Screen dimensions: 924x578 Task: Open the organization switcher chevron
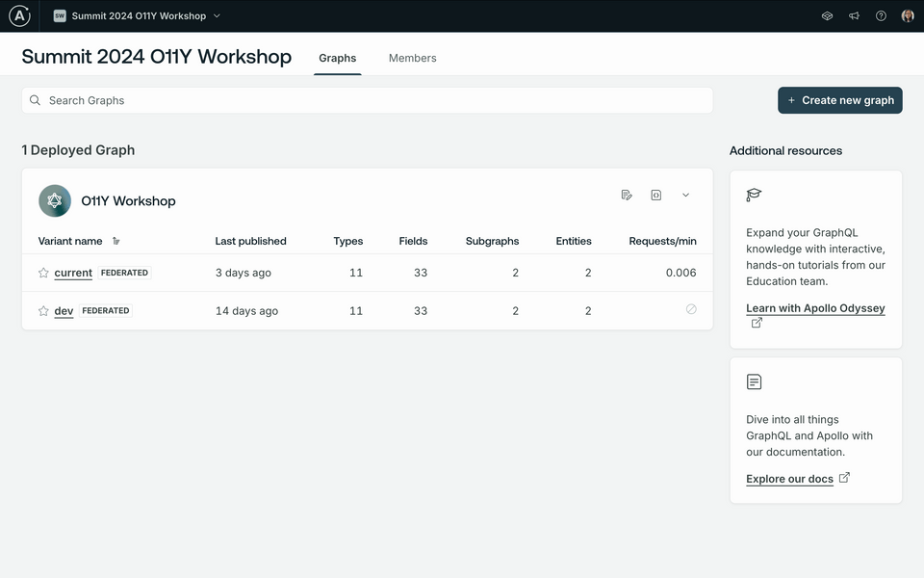tap(217, 16)
